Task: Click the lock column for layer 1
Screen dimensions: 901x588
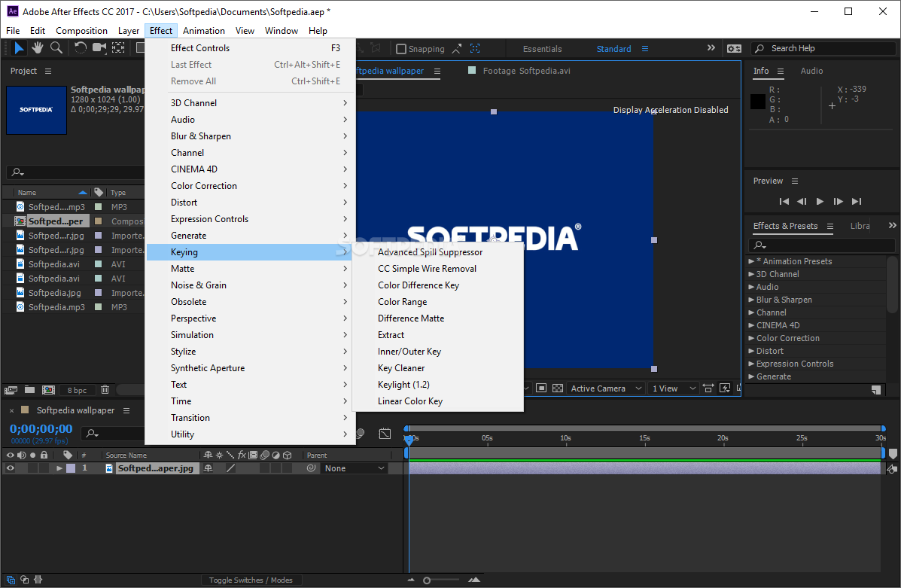Action: point(44,468)
